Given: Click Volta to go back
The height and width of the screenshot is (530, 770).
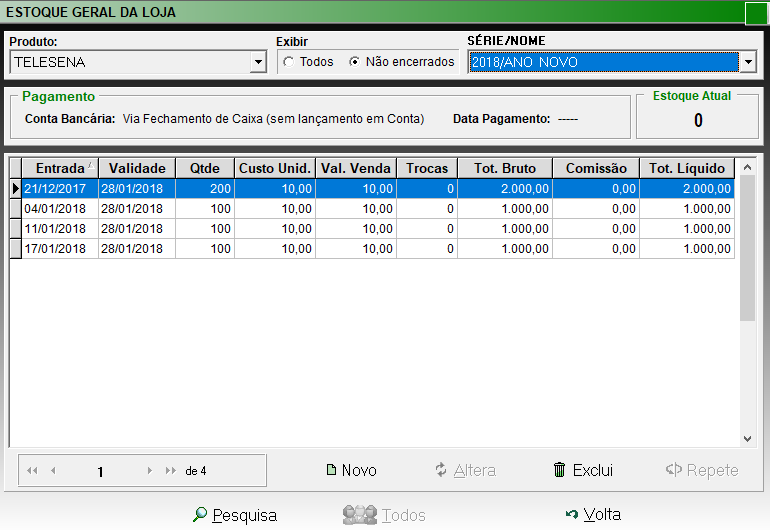Looking at the screenshot, I should click(593, 514).
